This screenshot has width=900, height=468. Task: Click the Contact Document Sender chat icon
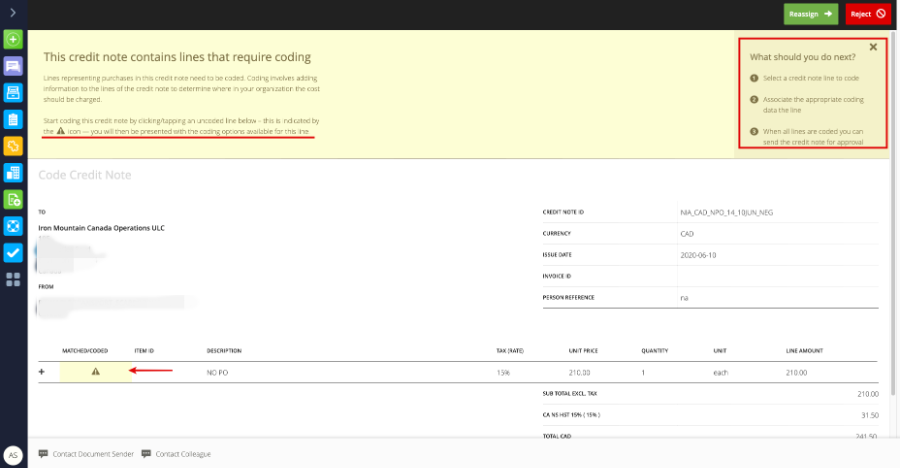tap(43, 454)
